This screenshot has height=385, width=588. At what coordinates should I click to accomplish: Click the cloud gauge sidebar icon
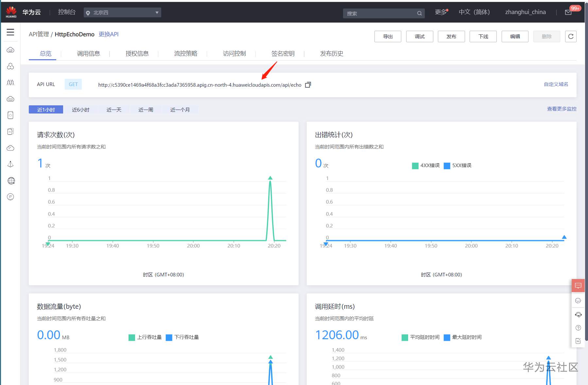coord(10,148)
